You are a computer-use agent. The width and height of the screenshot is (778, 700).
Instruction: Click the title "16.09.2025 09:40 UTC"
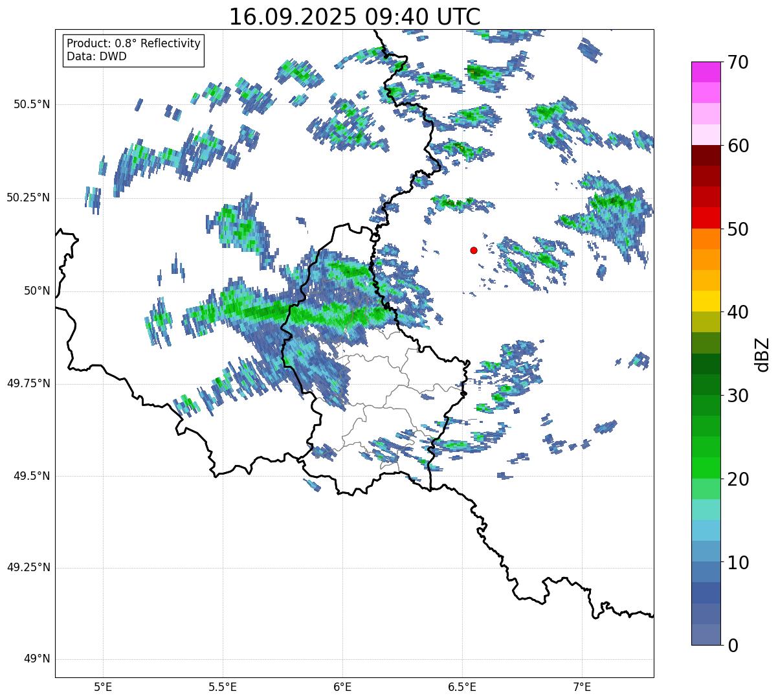[x=355, y=17]
